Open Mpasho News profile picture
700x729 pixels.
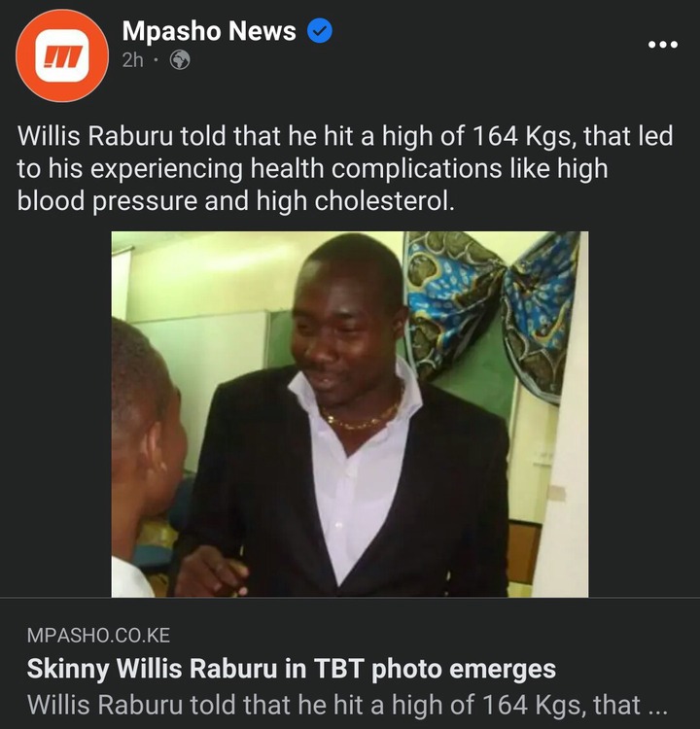tap(62, 55)
